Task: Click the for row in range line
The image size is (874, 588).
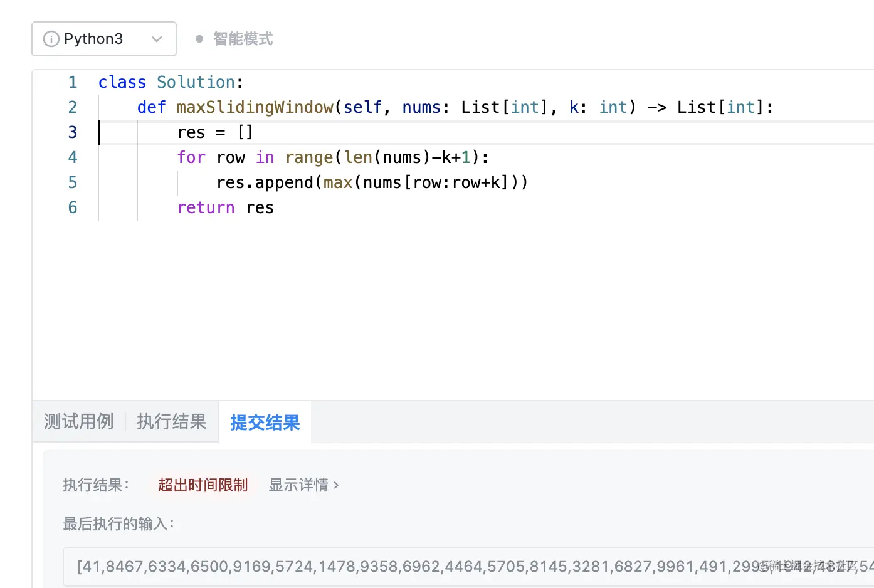Action: click(332, 157)
